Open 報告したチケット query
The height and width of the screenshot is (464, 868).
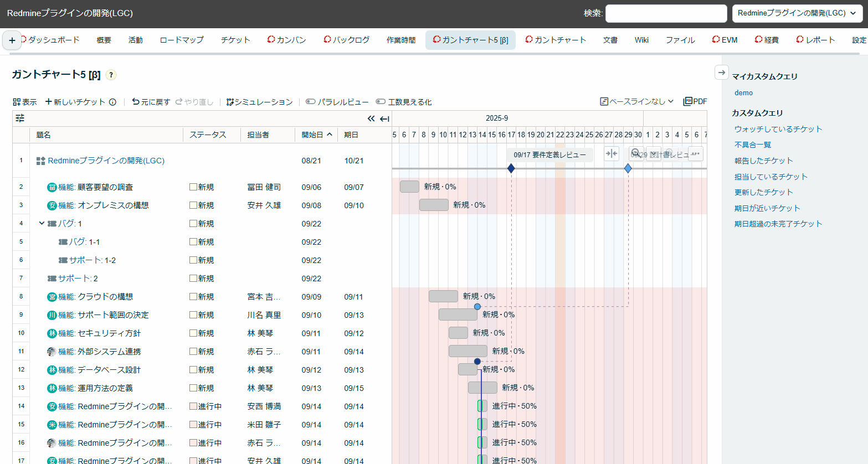point(764,161)
